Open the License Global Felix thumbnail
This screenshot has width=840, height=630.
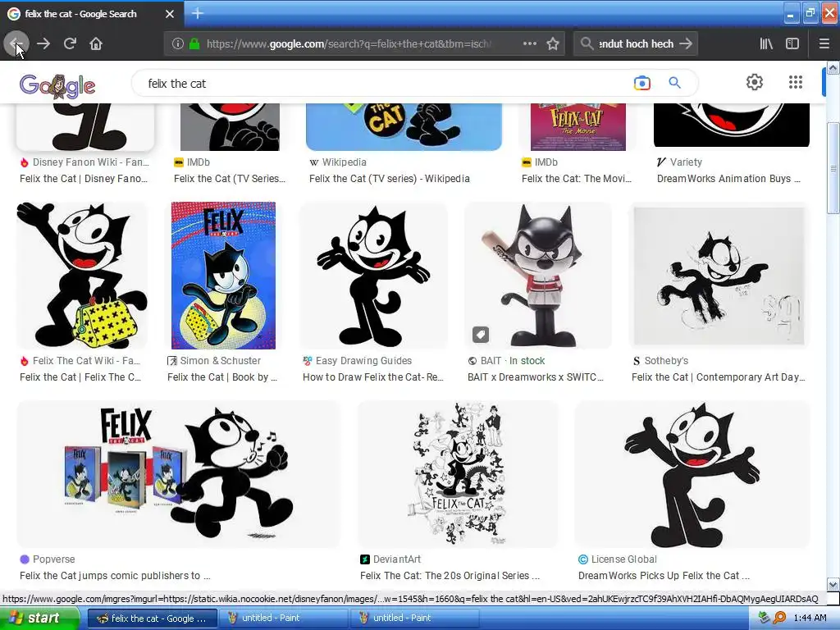(x=692, y=474)
